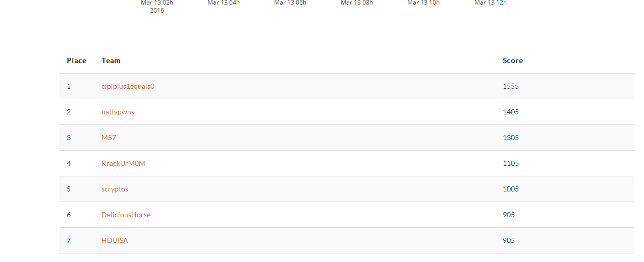
Task: Open the DeliciousHorse team page
Action: click(x=126, y=215)
